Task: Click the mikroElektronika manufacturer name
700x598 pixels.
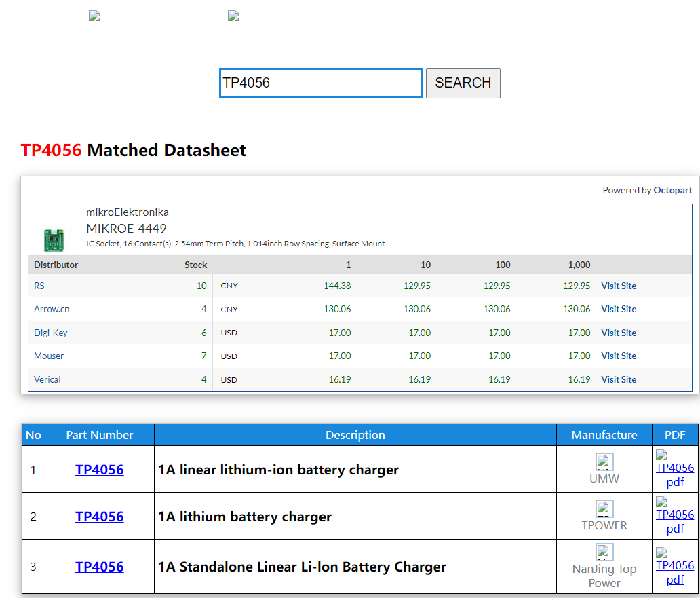Action: click(128, 212)
